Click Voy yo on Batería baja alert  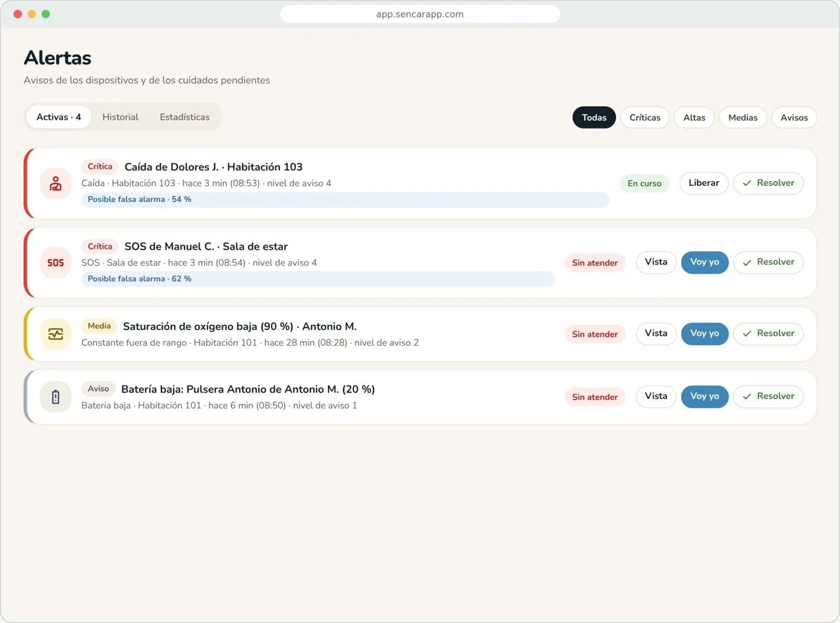[x=705, y=397]
